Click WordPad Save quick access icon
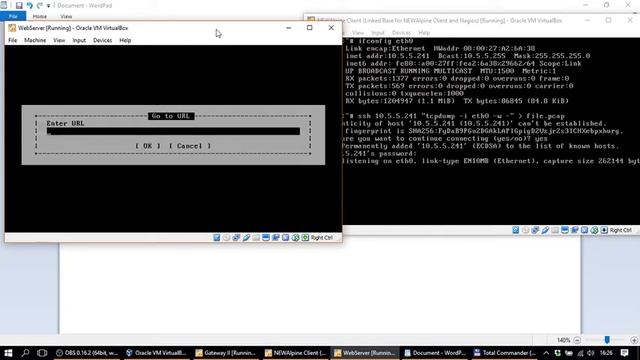The width and height of the screenshot is (640, 360). coord(19,6)
